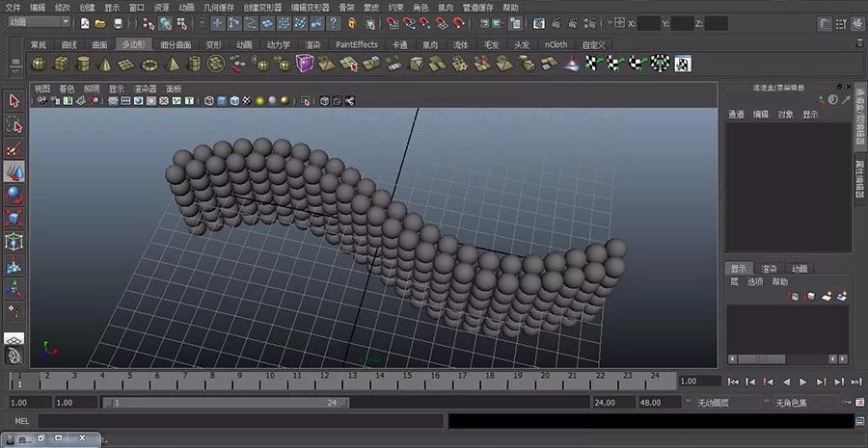Open the 创建 Create menu
Image resolution: width=868 pixels, height=448 pixels.
87,7
